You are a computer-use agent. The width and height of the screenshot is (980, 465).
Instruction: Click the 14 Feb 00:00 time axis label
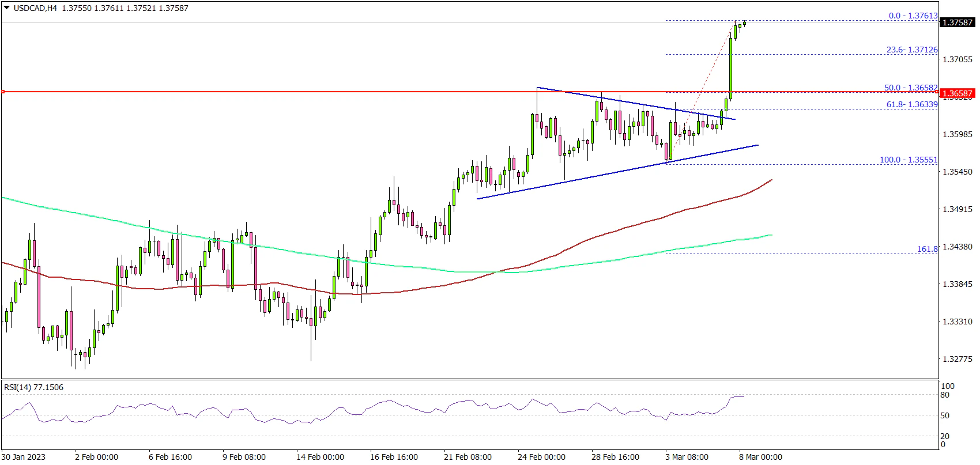point(320,457)
